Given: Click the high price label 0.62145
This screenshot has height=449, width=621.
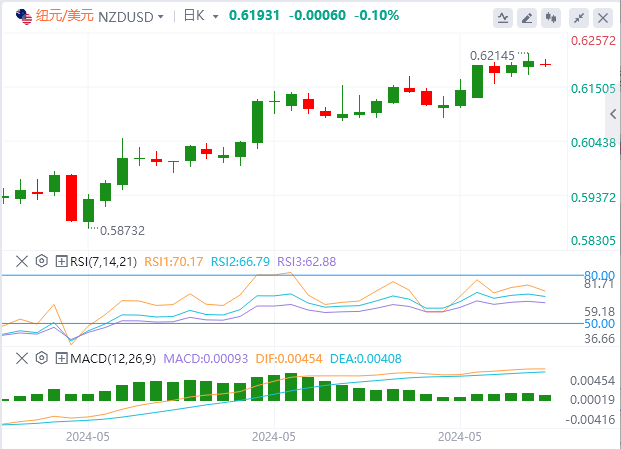Looking at the screenshot, I should (x=492, y=56).
